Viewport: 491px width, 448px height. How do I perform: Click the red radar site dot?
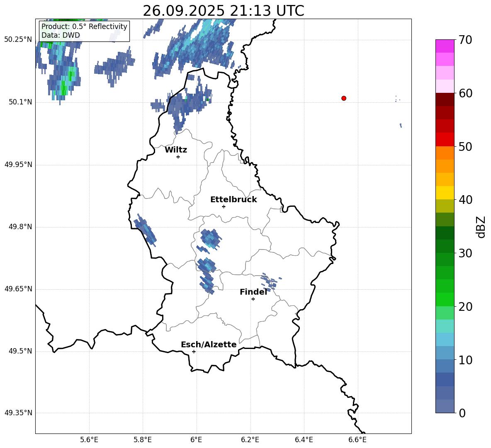[x=344, y=98]
